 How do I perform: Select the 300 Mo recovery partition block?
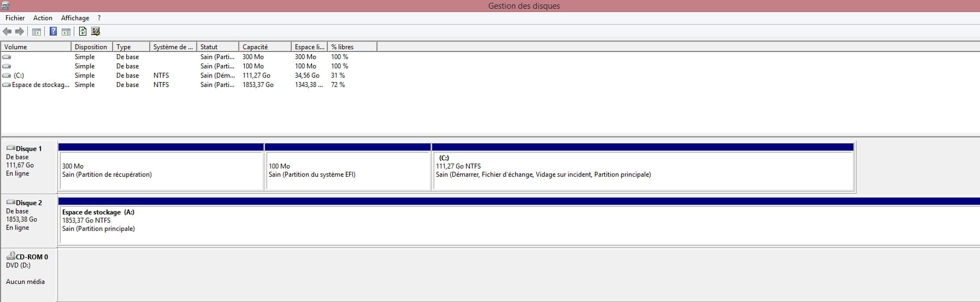coord(161,167)
